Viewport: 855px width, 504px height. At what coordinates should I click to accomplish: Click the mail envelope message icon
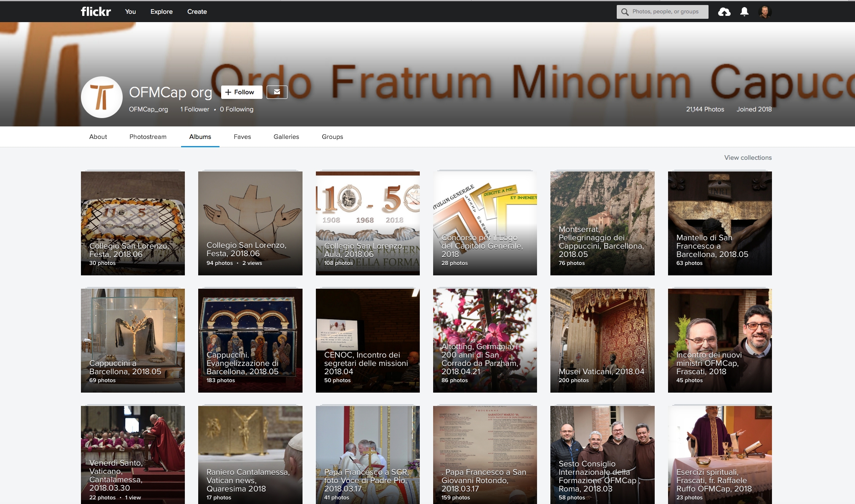point(277,92)
